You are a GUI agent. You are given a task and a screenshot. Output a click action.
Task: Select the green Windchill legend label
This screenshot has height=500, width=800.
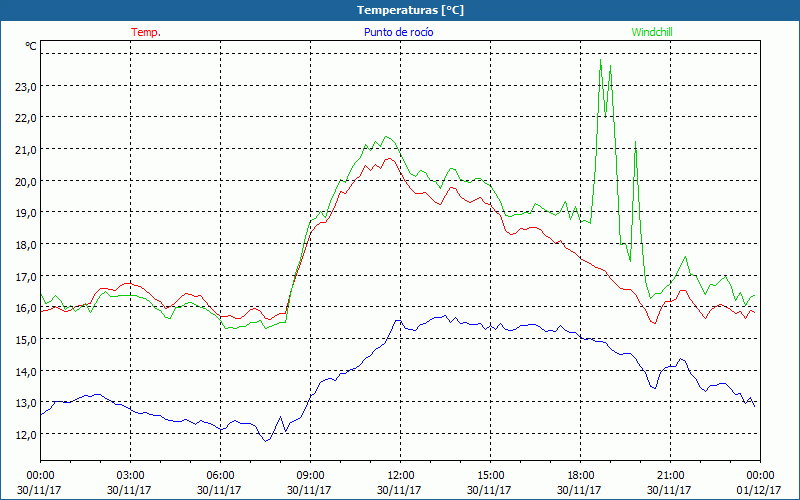652,32
